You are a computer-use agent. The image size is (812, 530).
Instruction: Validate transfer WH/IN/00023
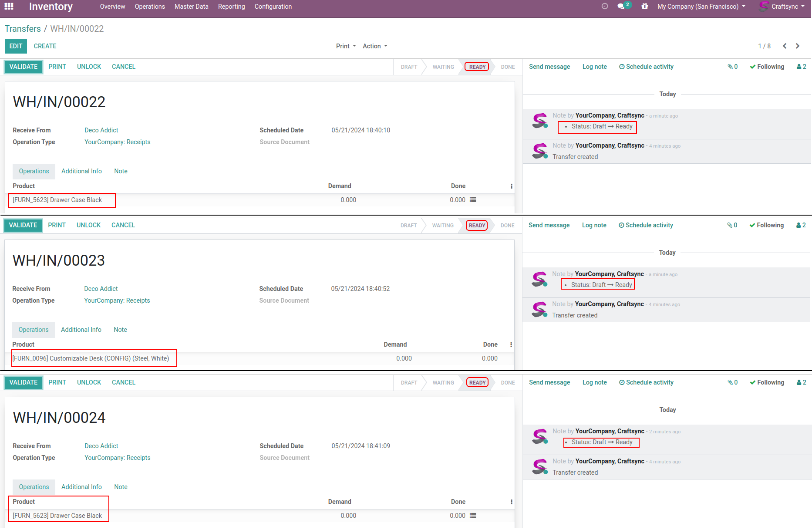[23, 225]
